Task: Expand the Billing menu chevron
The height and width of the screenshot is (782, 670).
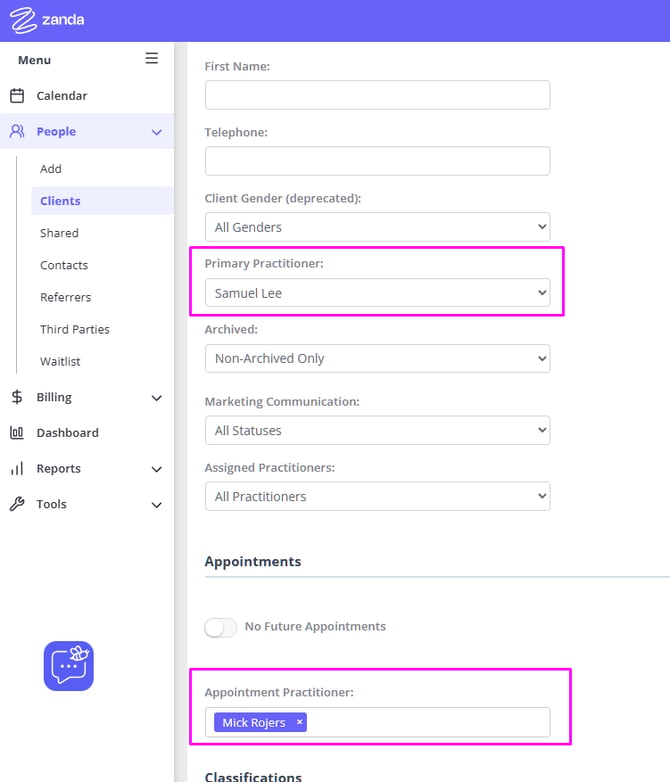Action: click(x=157, y=398)
